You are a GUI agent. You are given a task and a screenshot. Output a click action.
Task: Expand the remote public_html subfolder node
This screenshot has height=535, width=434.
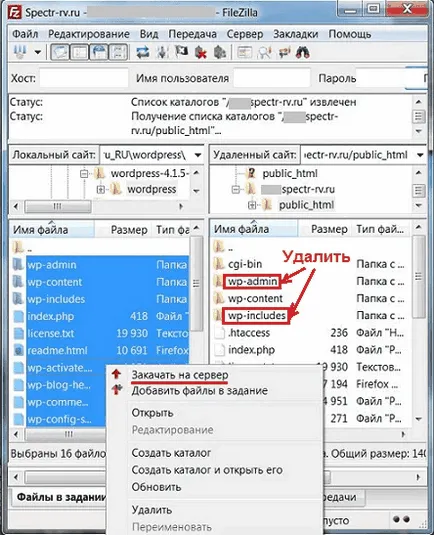coord(252,205)
